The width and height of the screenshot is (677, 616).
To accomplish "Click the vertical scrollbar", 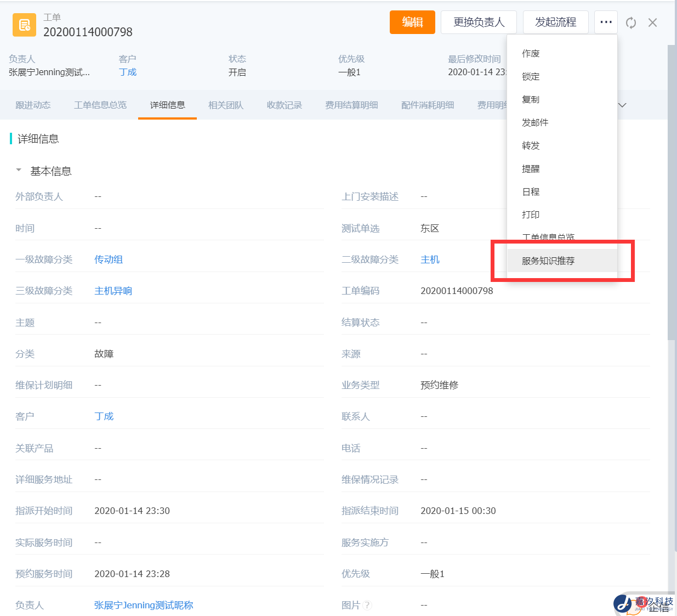I will click(672, 192).
